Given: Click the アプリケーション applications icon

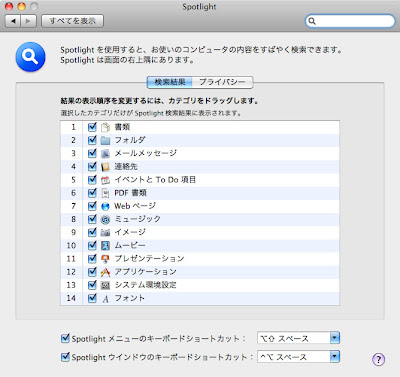Looking at the screenshot, I should click(x=105, y=272).
